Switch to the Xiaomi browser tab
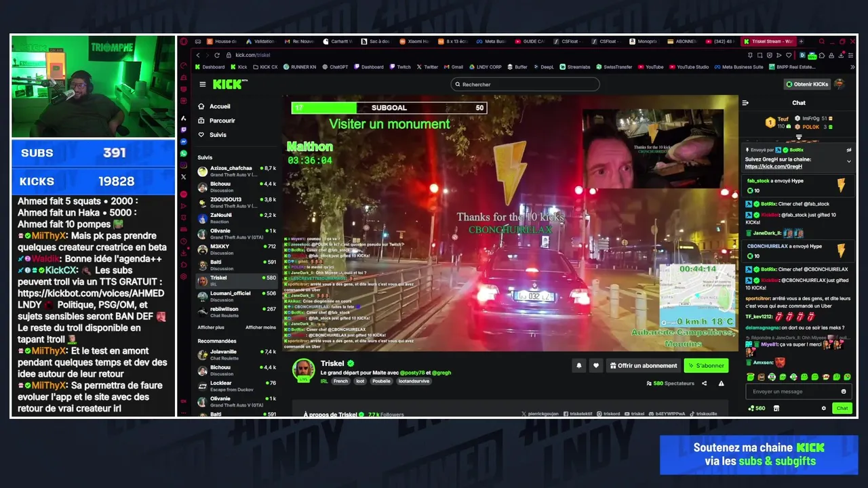 [x=415, y=41]
